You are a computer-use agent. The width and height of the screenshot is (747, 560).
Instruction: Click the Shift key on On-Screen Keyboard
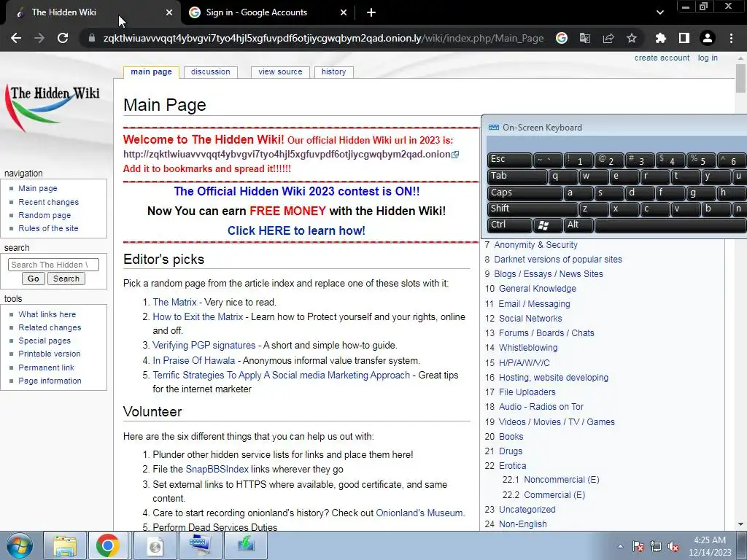coord(532,209)
